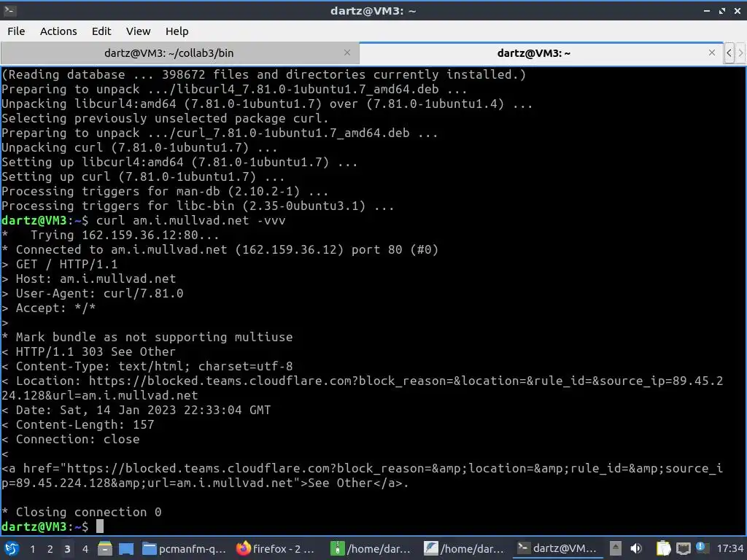Click the terminal icon in the title bar
Viewport: 747px width, 560px height.
pyautogui.click(x=9, y=10)
